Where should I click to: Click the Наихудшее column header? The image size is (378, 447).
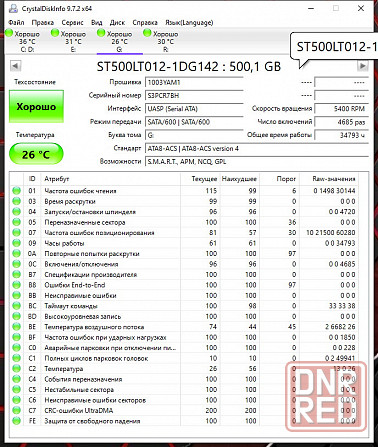(x=239, y=179)
